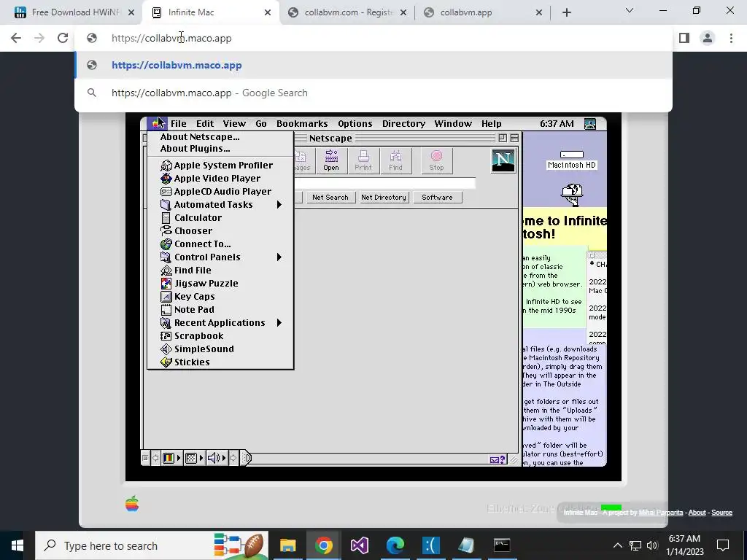Viewport: 747px width, 560px height.
Task: Collapse the Control Strip with its end tab
Action: click(245, 458)
